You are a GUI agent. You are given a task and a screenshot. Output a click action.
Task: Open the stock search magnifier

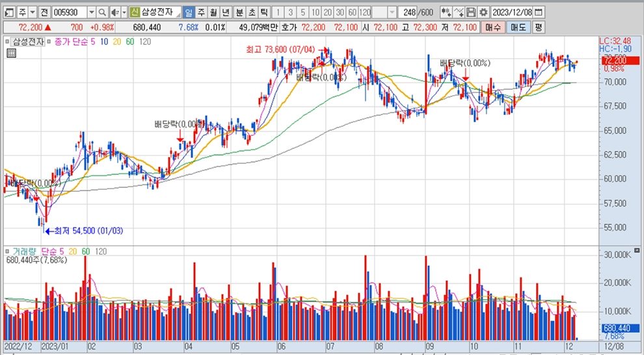pos(102,12)
